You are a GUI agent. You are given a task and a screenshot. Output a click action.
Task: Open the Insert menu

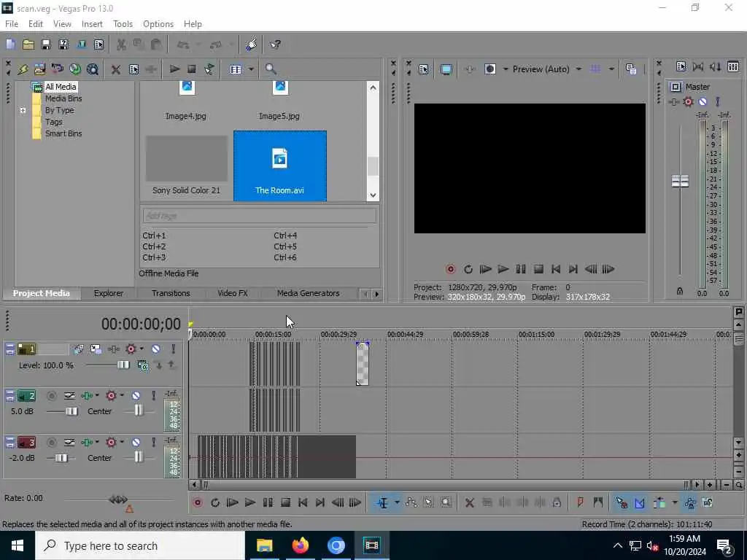[x=92, y=24]
